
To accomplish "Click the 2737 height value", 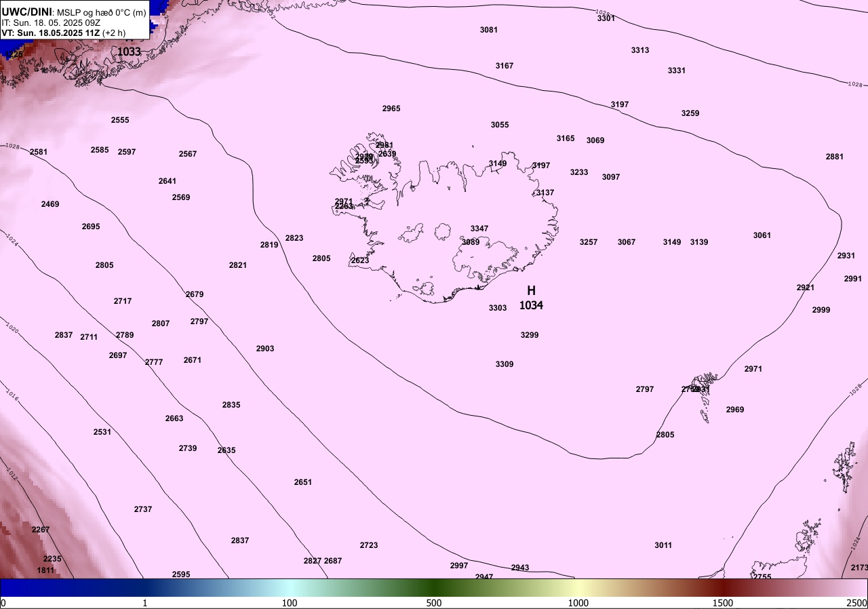I will (x=143, y=509).
